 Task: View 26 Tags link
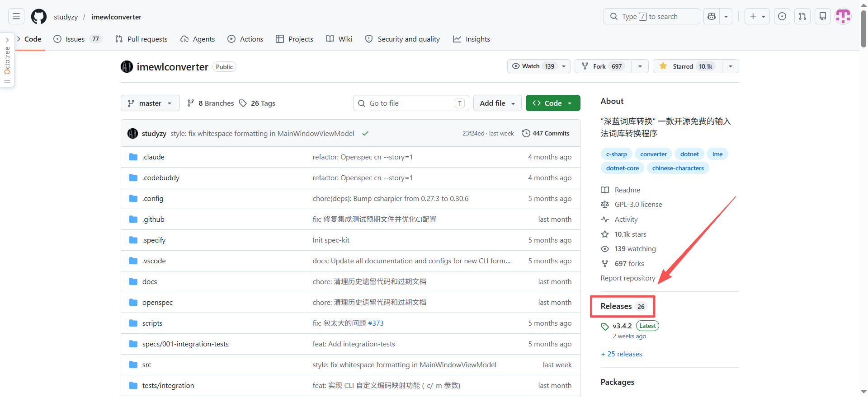click(x=257, y=103)
